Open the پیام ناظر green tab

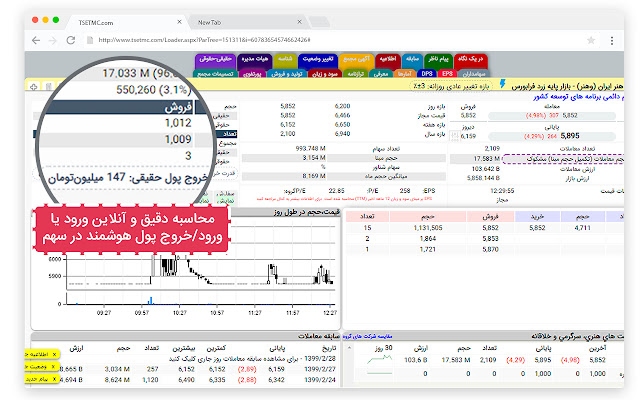tap(438, 59)
